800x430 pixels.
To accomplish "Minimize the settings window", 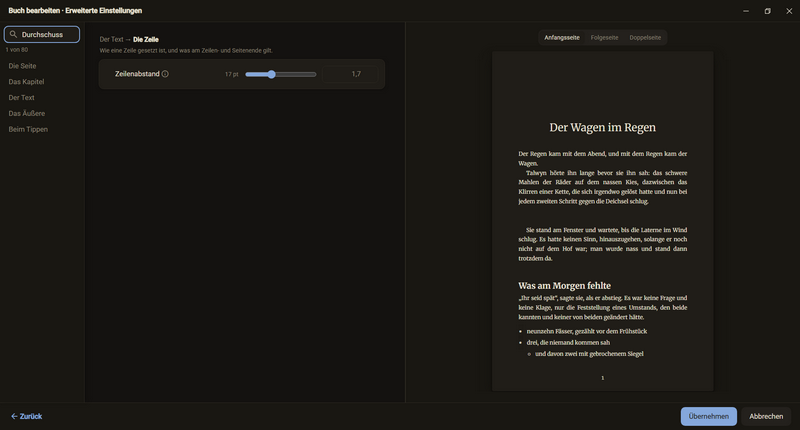I will tap(746, 11).
